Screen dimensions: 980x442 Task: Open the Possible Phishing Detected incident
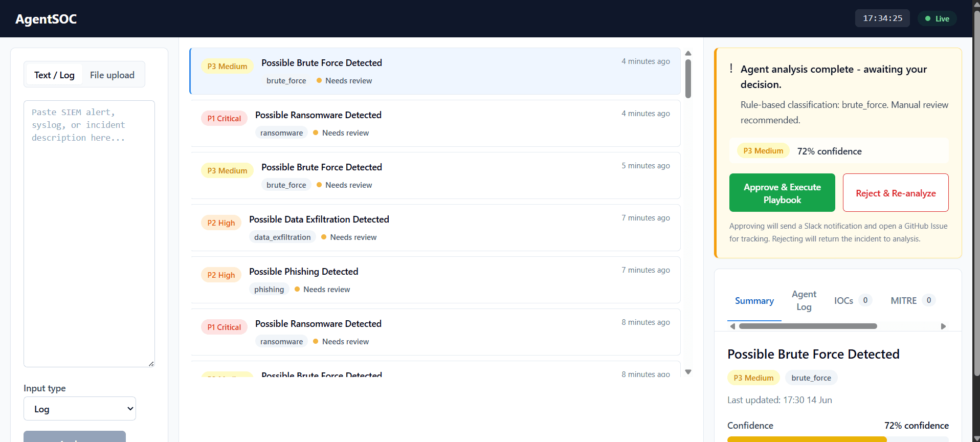click(435, 280)
